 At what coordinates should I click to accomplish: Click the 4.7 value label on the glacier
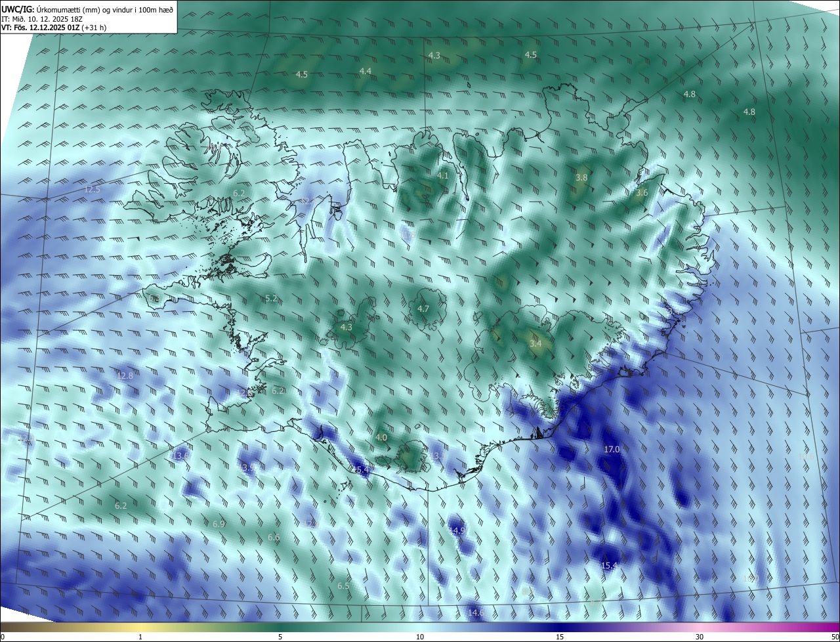click(x=423, y=309)
